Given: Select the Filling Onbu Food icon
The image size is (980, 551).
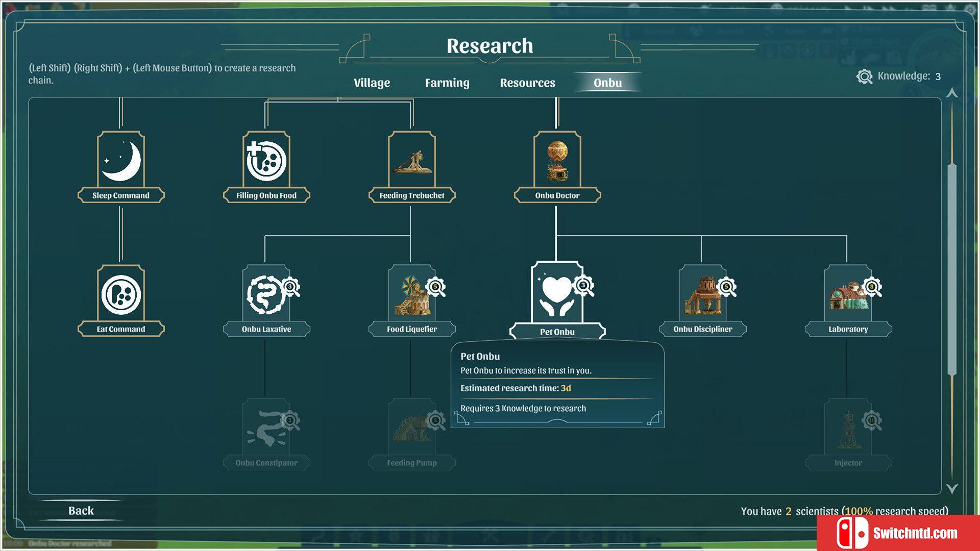Looking at the screenshot, I should click(x=266, y=160).
